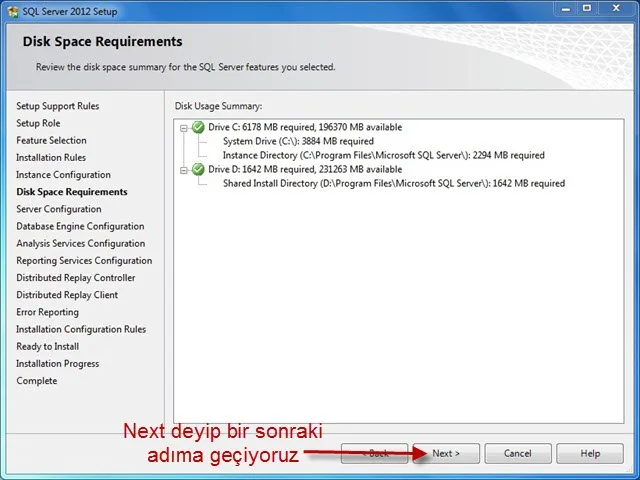Click the Review the disk space summary text

(x=186, y=67)
